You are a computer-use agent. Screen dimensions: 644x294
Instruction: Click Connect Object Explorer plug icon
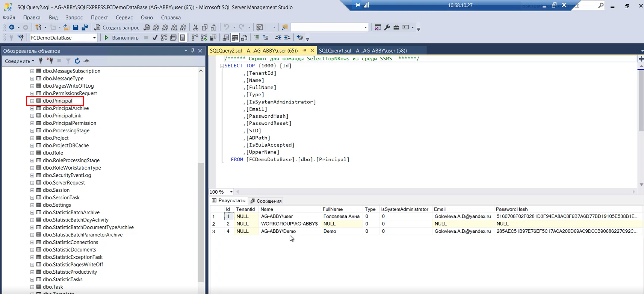[41, 61]
